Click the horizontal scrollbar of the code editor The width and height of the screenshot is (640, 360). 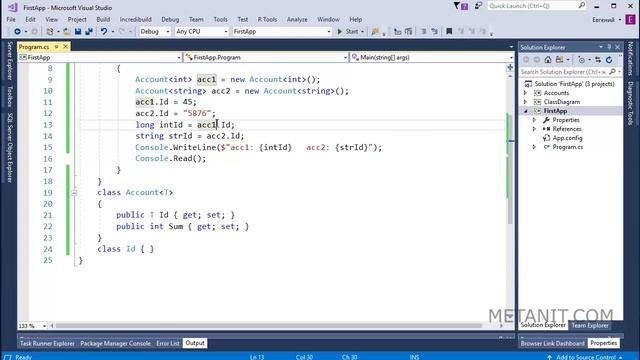tap(269, 326)
